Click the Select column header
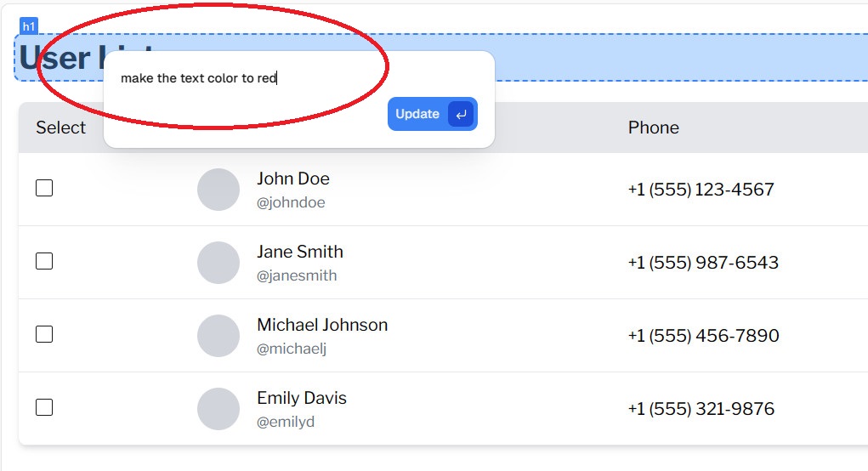Screen dimensions: 868x471 point(61,128)
